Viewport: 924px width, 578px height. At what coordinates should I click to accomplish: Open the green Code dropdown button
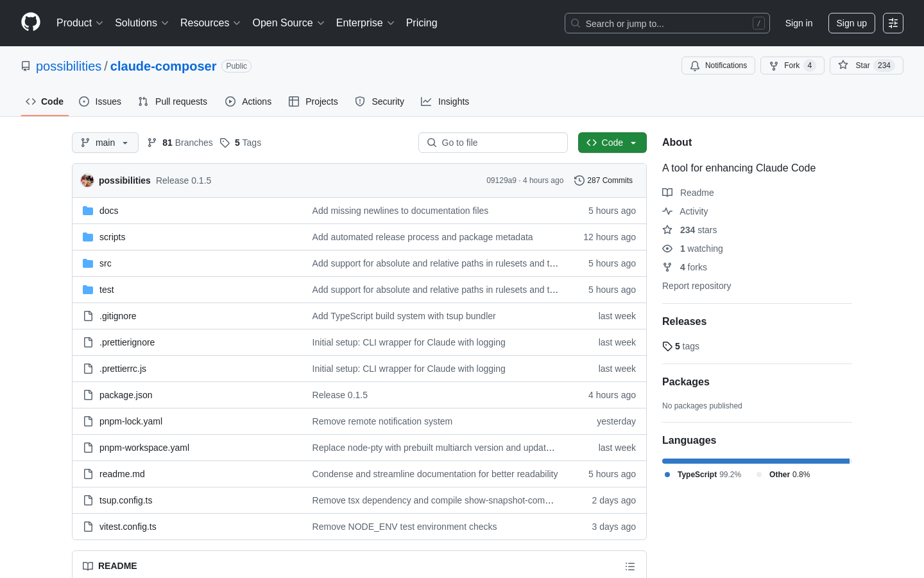click(x=612, y=143)
